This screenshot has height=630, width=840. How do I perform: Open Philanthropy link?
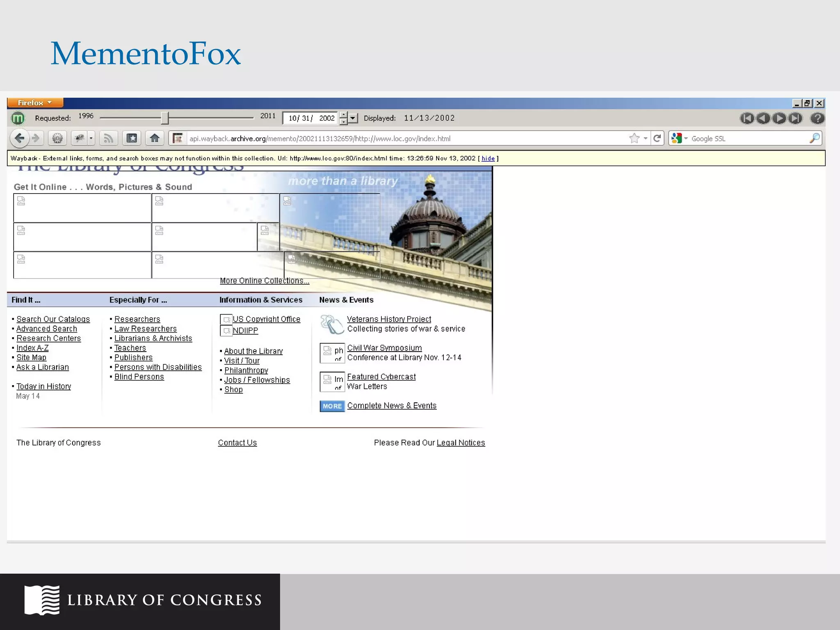246,370
